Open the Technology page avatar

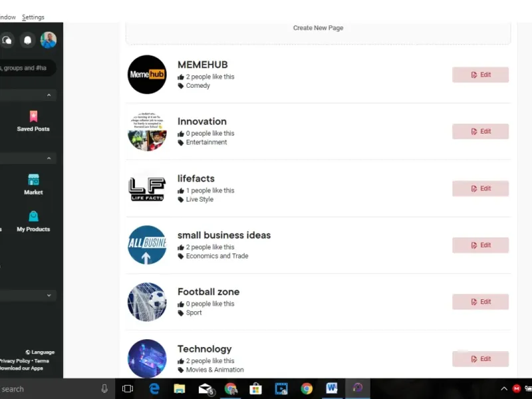[147, 358]
